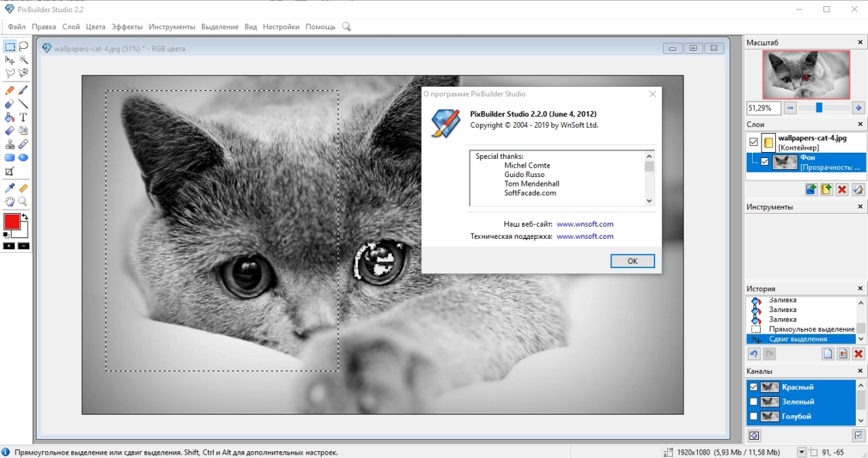Activate the crop tool
The height and width of the screenshot is (458, 868).
(x=9, y=171)
